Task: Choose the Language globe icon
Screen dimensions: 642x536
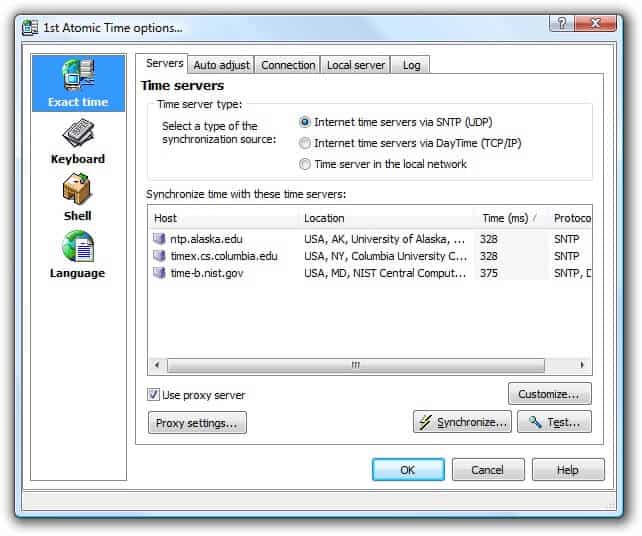Action: pos(78,247)
